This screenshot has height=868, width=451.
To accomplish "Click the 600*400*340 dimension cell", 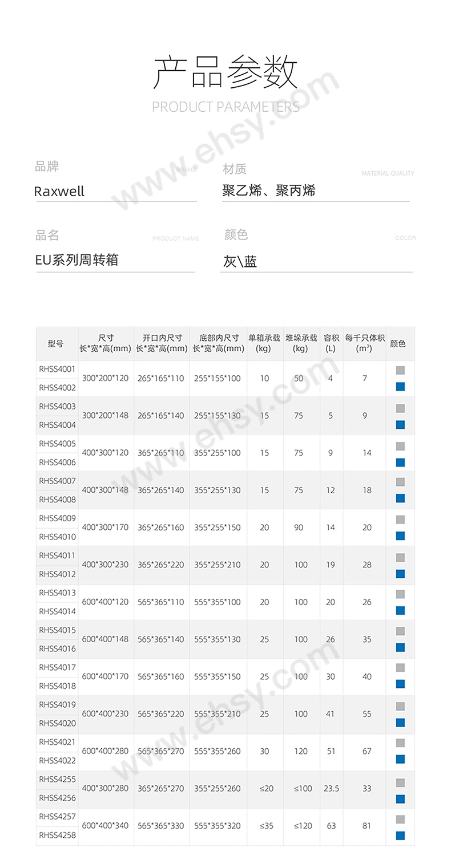I will [x=105, y=825].
